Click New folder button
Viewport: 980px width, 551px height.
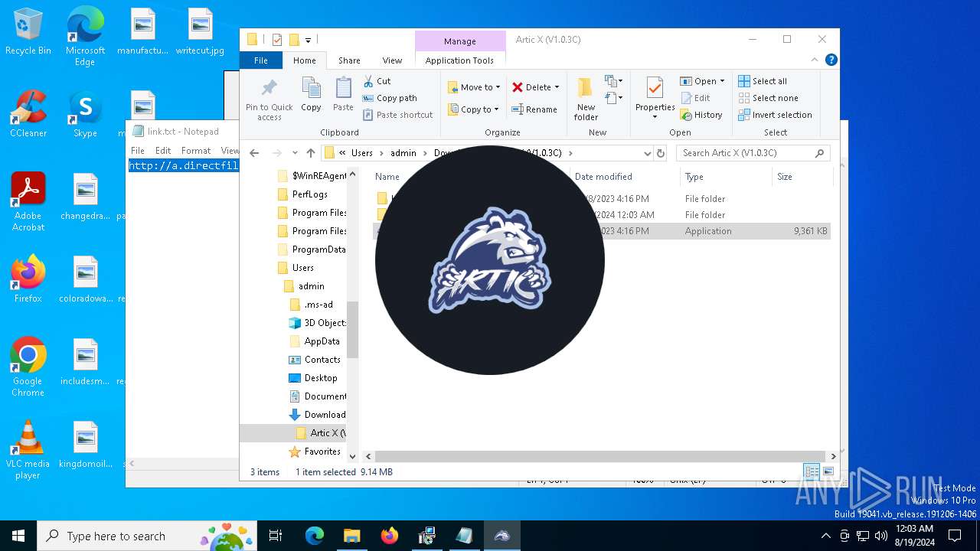[586, 99]
